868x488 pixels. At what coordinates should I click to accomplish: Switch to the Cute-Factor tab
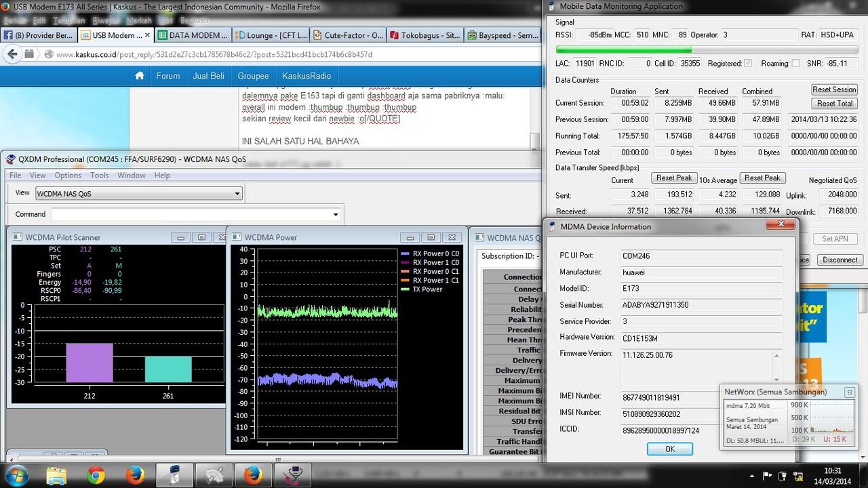347,35
